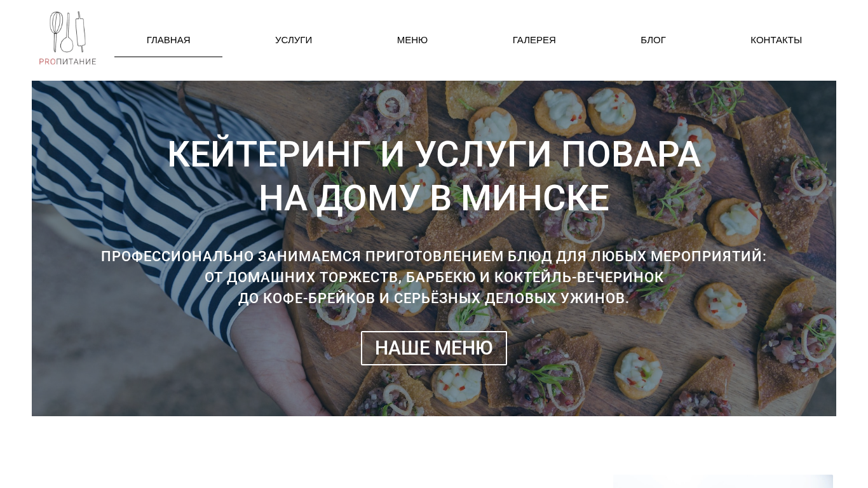Click the headline Кейтеринг и услуги повара
This screenshot has width=868, height=488.
[434, 154]
